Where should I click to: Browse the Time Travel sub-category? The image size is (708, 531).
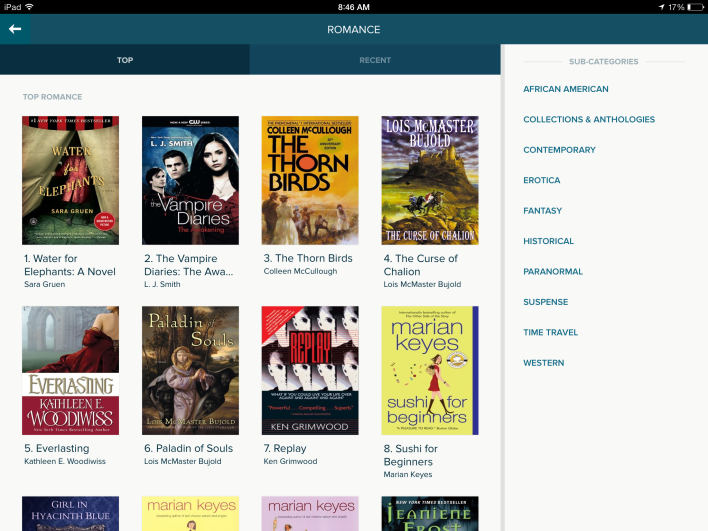tap(549, 332)
